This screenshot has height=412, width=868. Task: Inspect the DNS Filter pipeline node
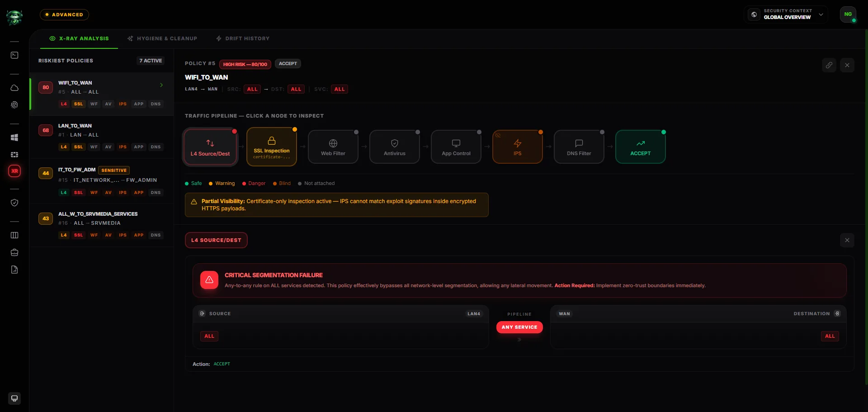click(x=579, y=147)
